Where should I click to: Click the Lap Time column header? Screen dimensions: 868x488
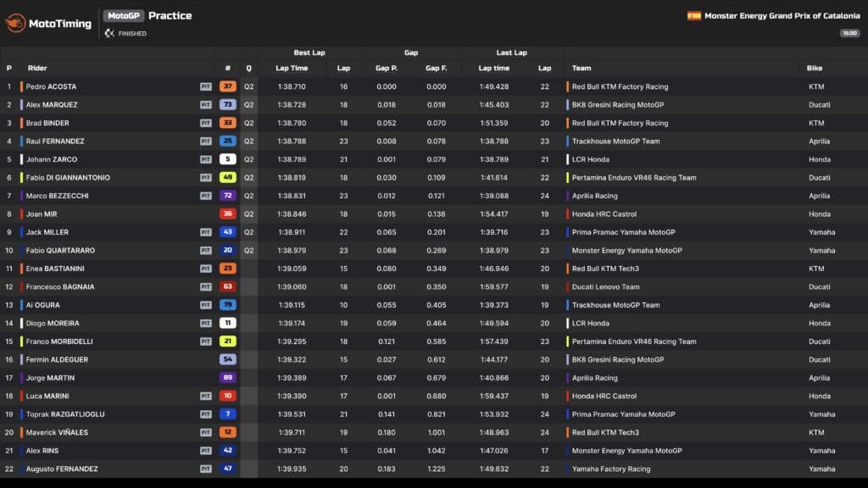tap(292, 68)
